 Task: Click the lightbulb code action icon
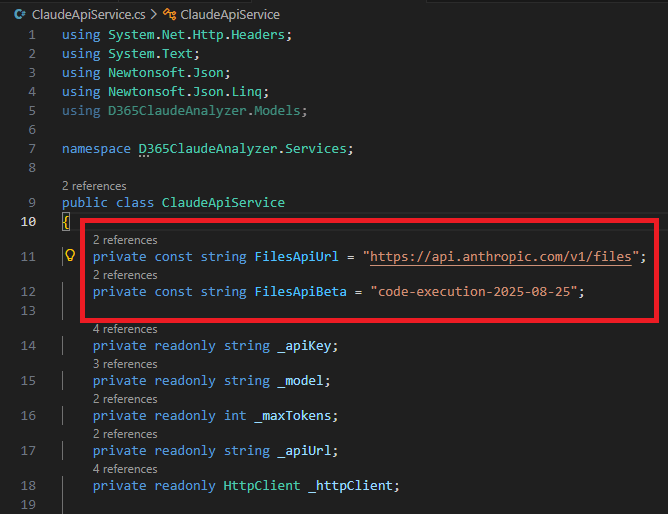71,256
